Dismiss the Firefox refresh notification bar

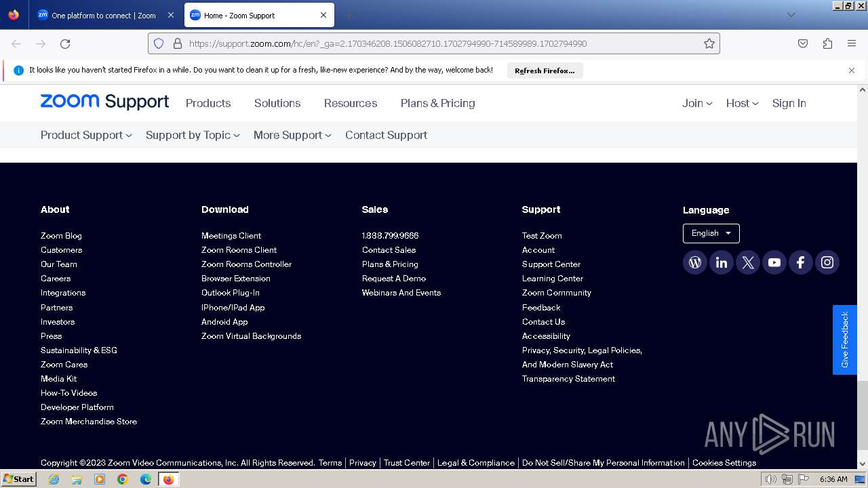852,70
